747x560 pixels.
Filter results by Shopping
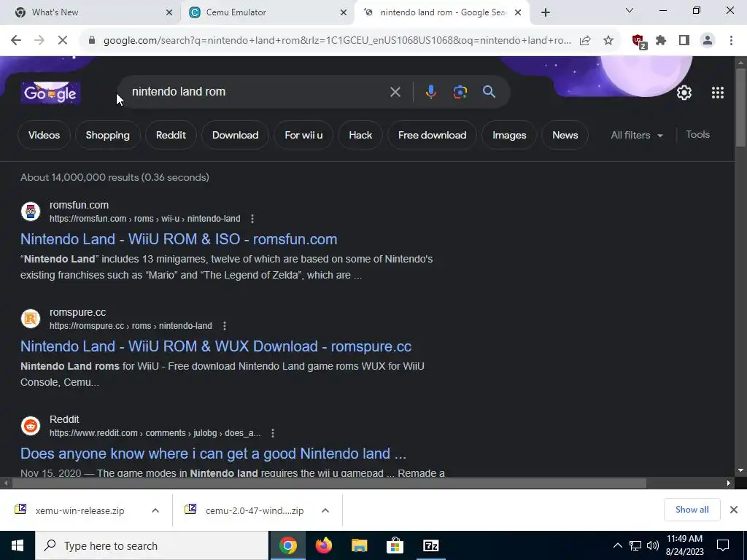pyautogui.click(x=108, y=135)
